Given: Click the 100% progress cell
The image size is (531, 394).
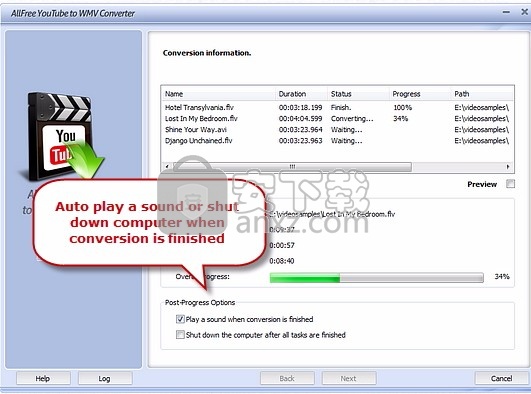Looking at the screenshot, I should pos(403,108).
